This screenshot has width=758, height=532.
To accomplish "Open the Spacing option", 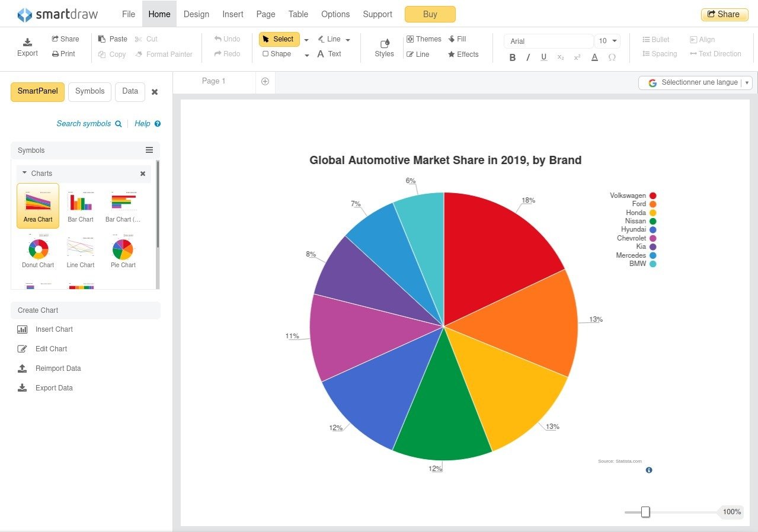I will (x=660, y=54).
